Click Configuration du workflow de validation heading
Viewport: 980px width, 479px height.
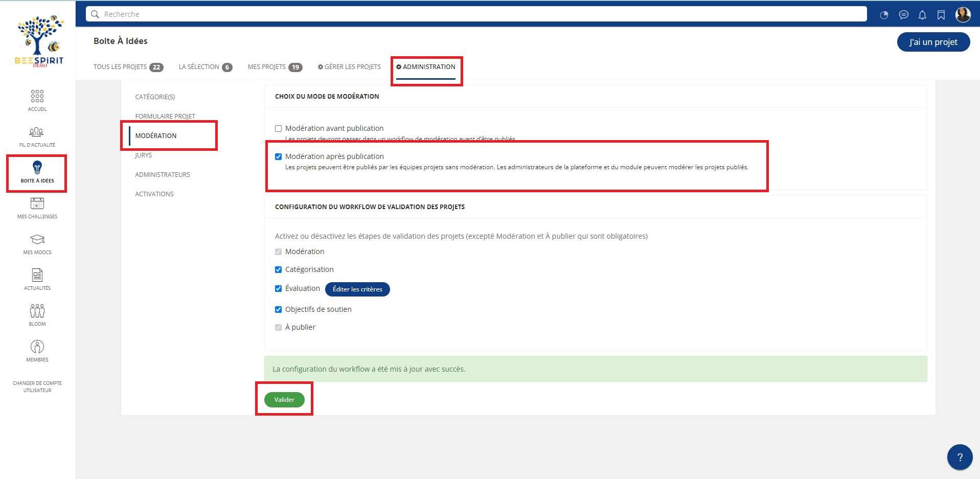(370, 207)
